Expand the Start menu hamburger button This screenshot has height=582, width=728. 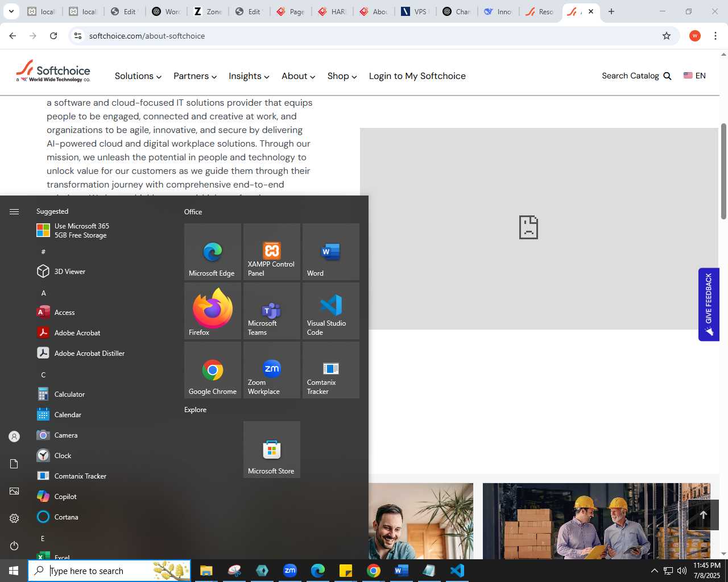click(14, 211)
